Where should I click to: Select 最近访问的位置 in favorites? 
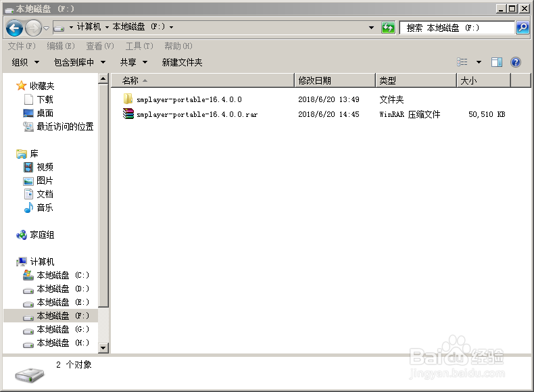58,126
